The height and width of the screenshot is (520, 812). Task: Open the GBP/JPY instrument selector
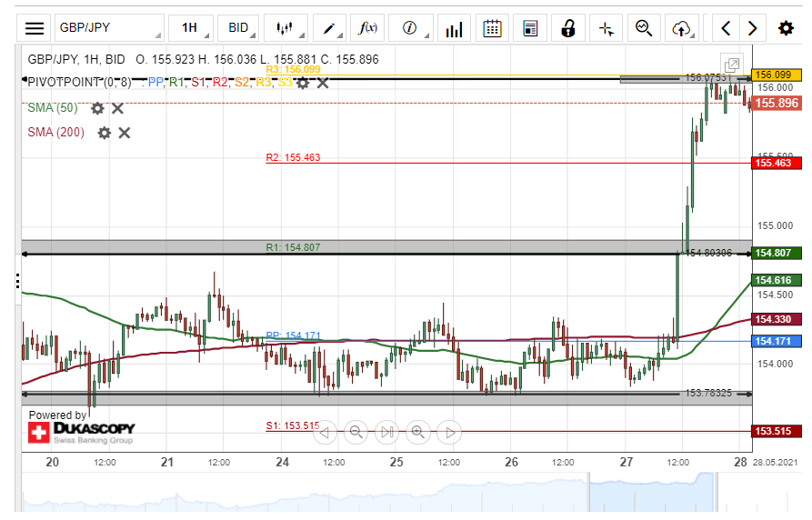[x=109, y=28]
